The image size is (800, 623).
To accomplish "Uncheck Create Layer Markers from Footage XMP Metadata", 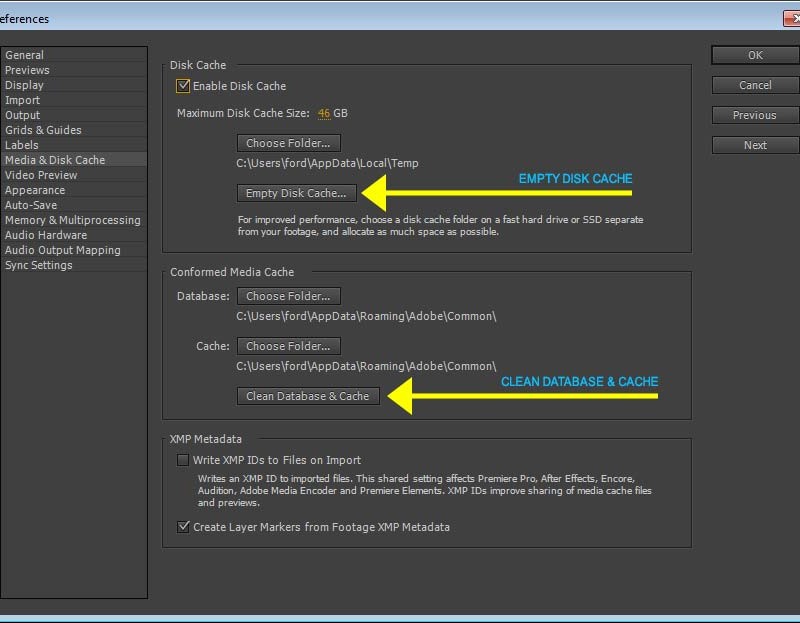I will point(183,527).
